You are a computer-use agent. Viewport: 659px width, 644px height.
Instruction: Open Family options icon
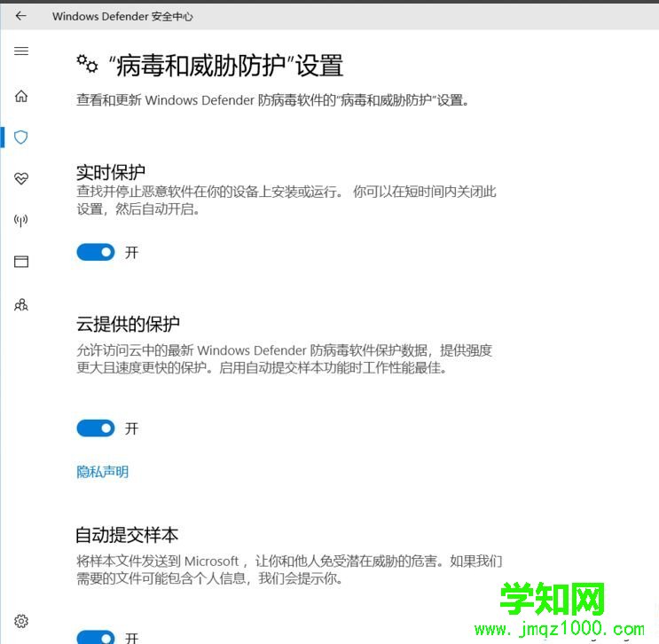coord(21,305)
